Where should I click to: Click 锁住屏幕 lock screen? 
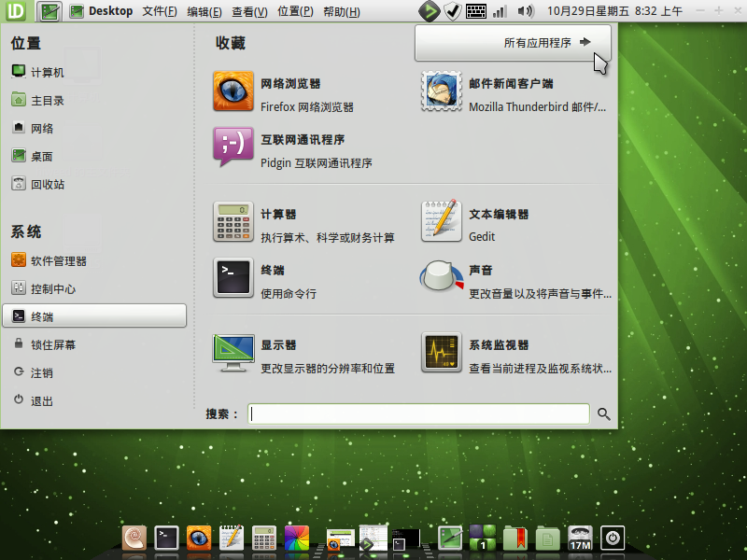43,344
